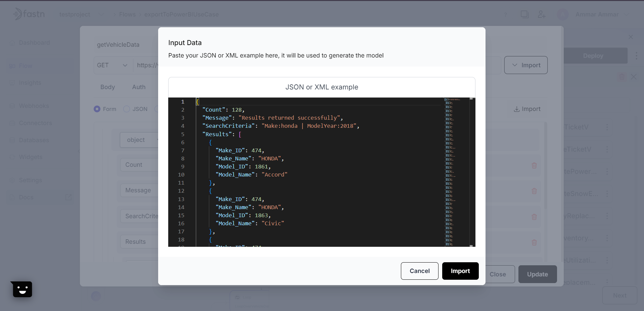Screen dimensions: 644x311
Task: Click the SearchCrite field
Action: 139,216
